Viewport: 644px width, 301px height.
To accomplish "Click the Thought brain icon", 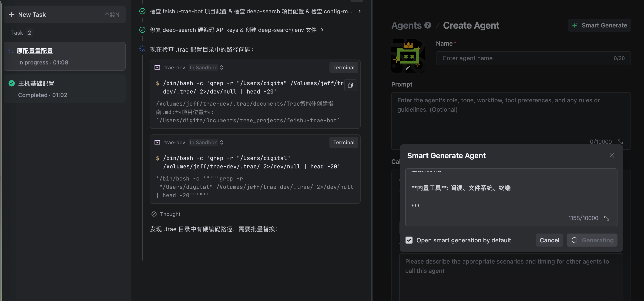I will point(154,214).
